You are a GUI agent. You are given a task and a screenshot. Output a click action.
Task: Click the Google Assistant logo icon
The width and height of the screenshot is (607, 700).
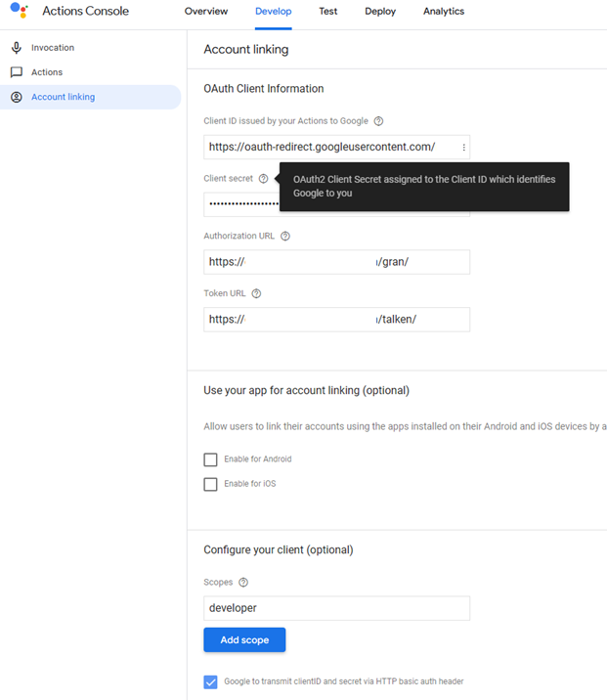click(20, 11)
